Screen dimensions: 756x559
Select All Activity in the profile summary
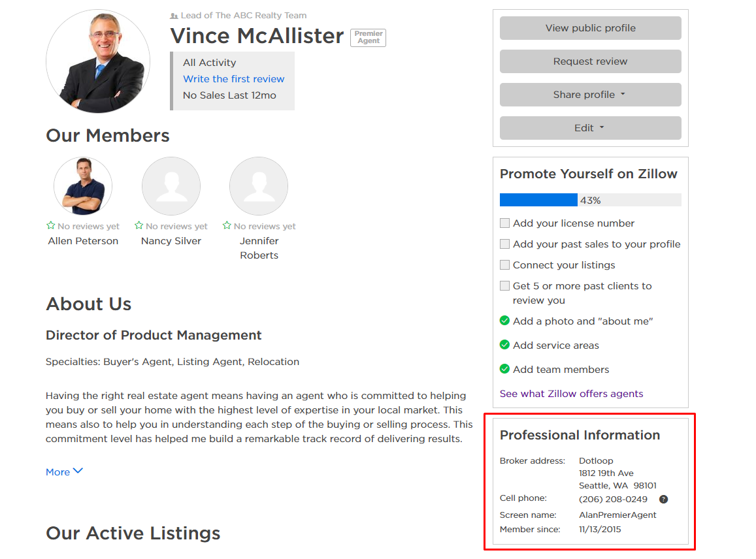[210, 63]
